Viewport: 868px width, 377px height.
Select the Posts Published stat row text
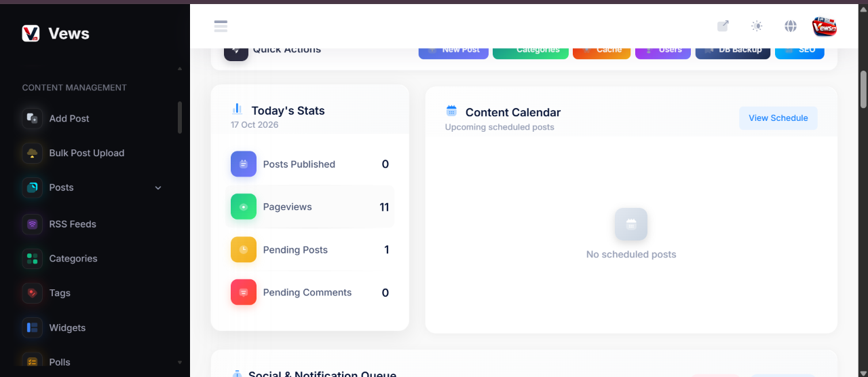click(x=299, y=164)
